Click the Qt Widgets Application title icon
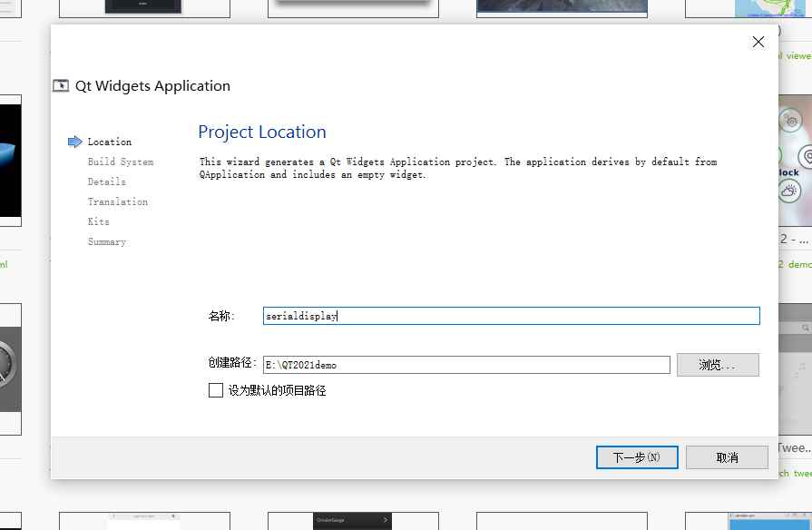Image resolution: width=812 pixels, height=530 pixels. click(61, 85)
